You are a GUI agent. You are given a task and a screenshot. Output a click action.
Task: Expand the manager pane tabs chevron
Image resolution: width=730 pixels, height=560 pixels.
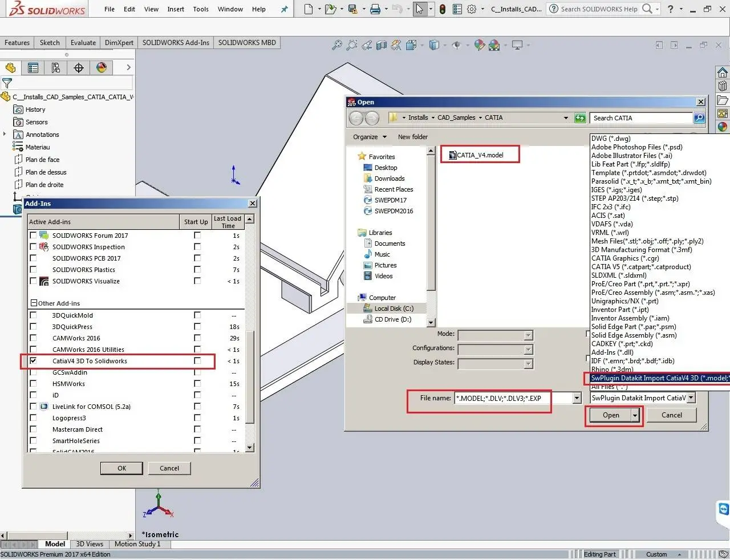tap(128, 67)
